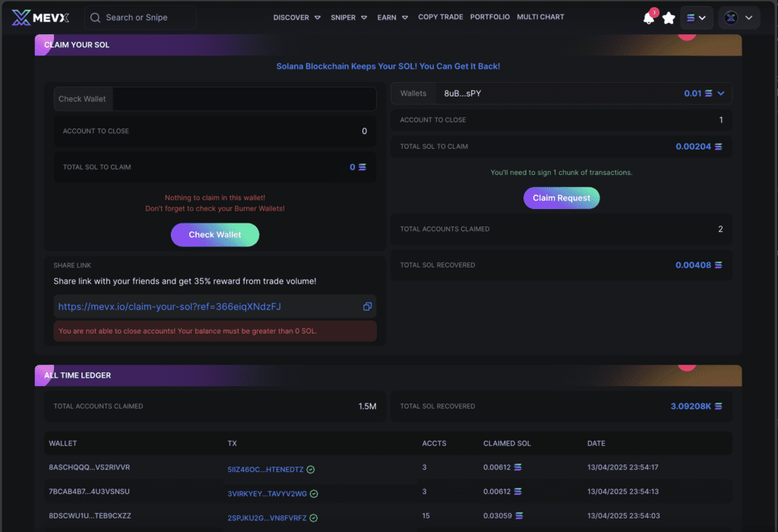Screen dimensions: 778x532
Task: Open the SNIPER menu
Action: pyautogui.click(x=349, y=17)
